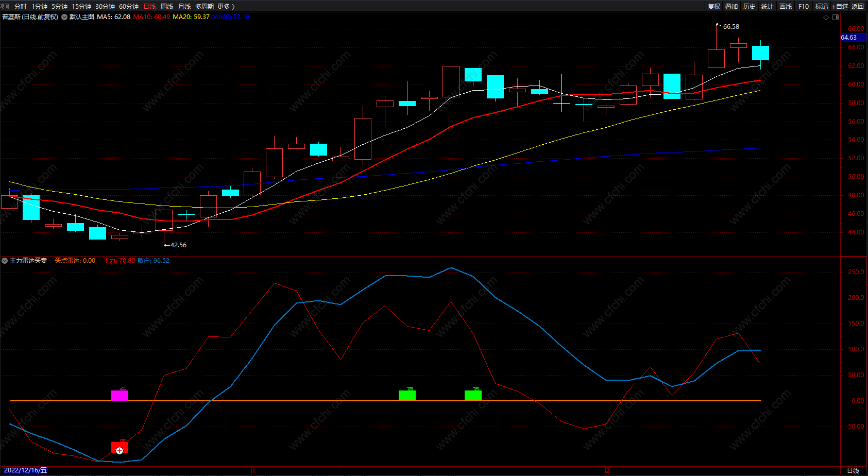Viewport: 868px width, 476px height.
Task: Select the 5分钟 period
Action: (x=59, y=7)
